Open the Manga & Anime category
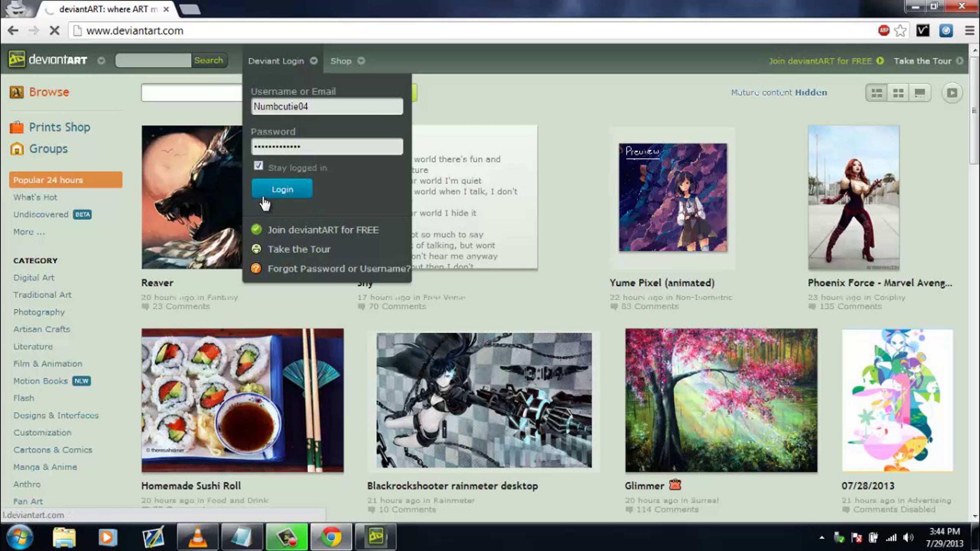Image resolution: width=980 pixels, height=551 pixels. (x=45, y=467)
